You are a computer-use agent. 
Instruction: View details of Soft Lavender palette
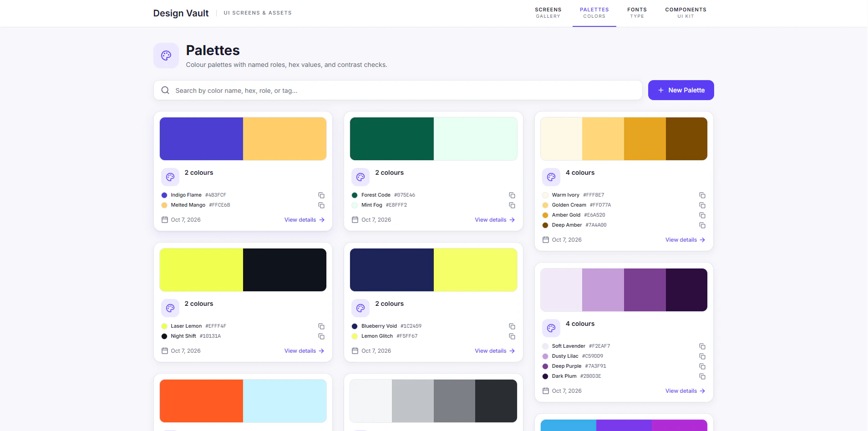[685, 391]
